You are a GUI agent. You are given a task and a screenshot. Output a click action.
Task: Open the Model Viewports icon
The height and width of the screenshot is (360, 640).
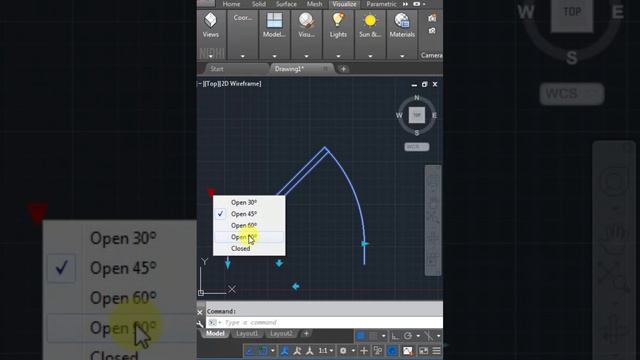tap(274, 20)
